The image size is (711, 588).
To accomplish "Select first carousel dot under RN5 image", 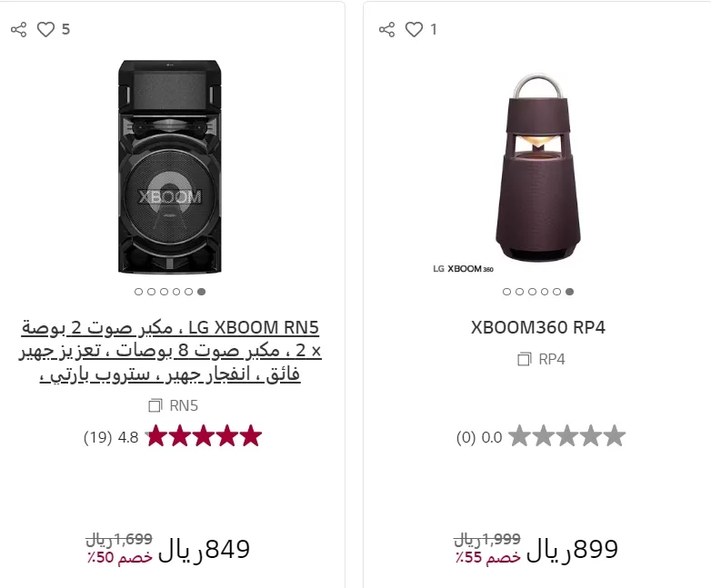I will (138, 292).
